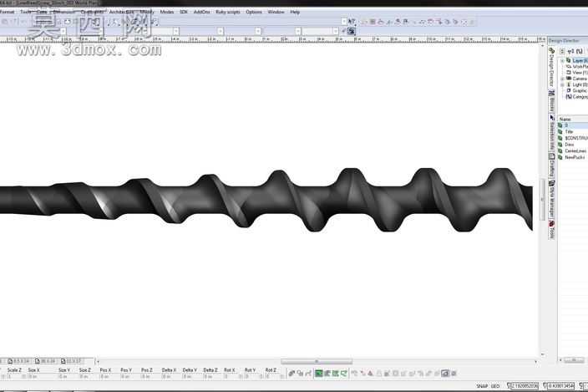Select the Dims layer row
Image resolution: width=588 pixels, height=392 pixels.
(573, 145)
